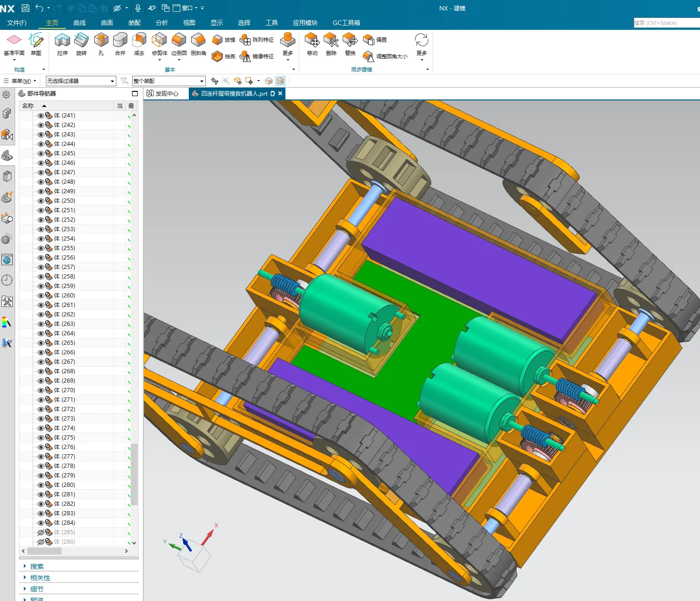Expand the 相关性 section
Screen dimensions: 700x601
(x=40, y=578)
